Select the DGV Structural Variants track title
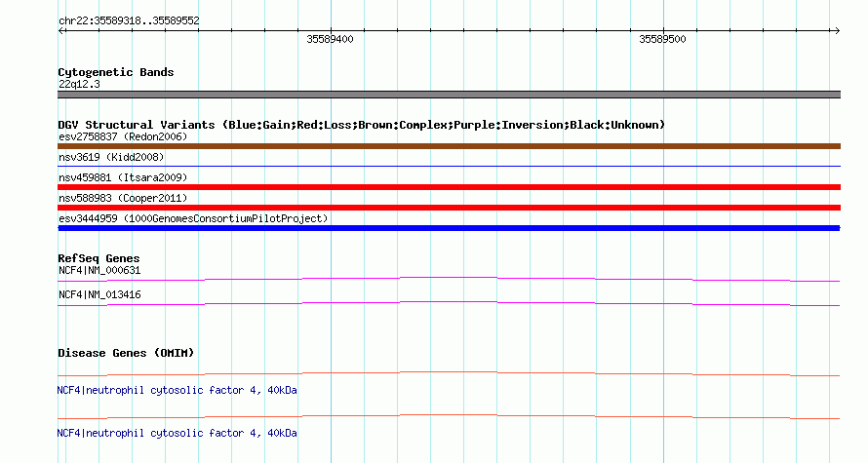Viewport: 868px width, 463px height. (x=361, y=125)
